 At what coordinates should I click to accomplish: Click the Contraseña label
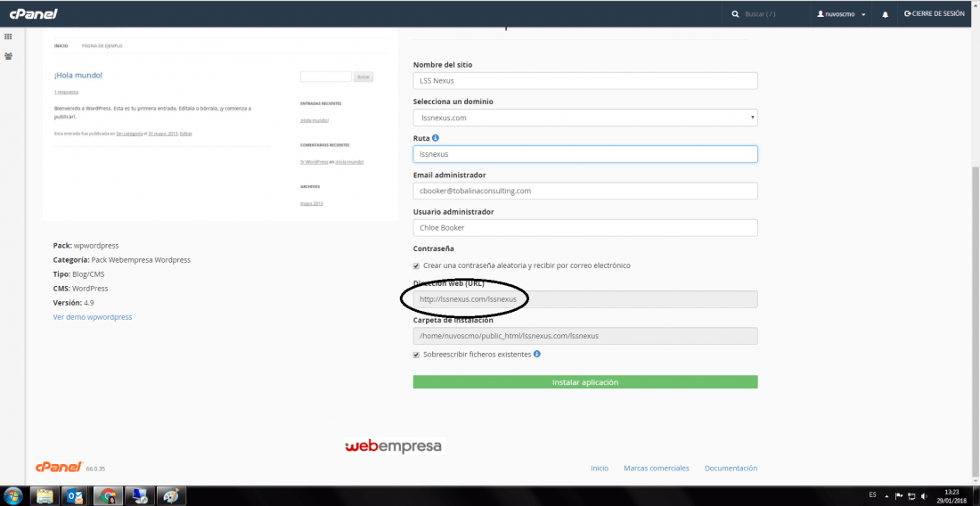pos(433,249)
